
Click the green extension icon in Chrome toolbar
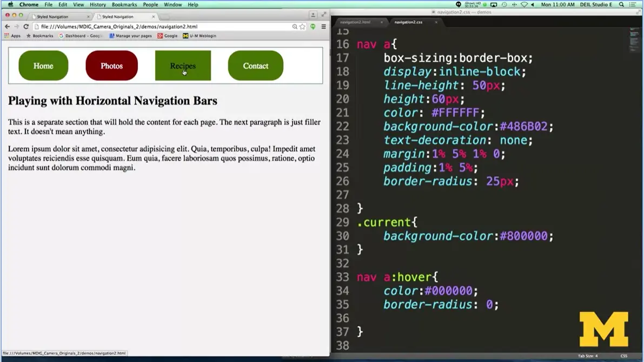[313, 27]
